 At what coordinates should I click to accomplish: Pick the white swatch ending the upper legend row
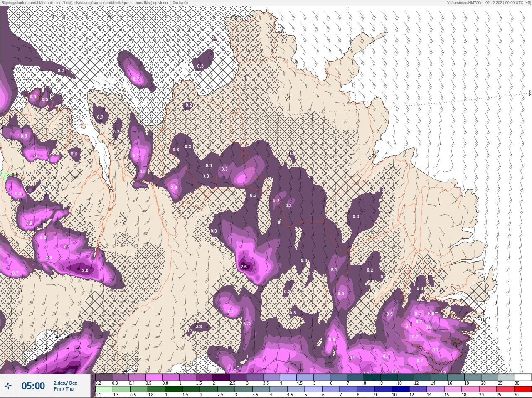pyautogui.click(x=523, y=377)
